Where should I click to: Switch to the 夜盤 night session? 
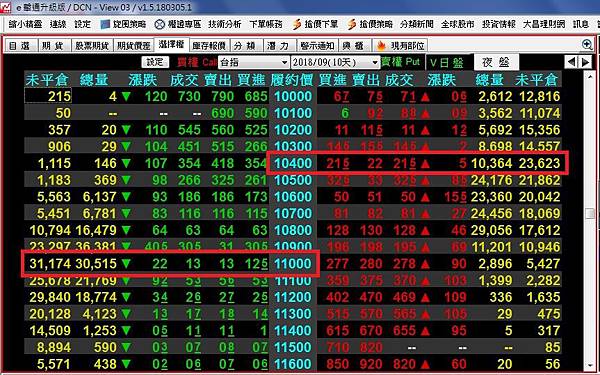pyautogui.click(x=496, y=62)
